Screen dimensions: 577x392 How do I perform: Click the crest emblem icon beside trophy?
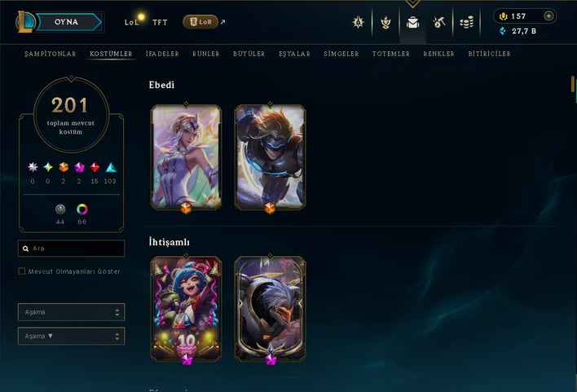[358, 23]
